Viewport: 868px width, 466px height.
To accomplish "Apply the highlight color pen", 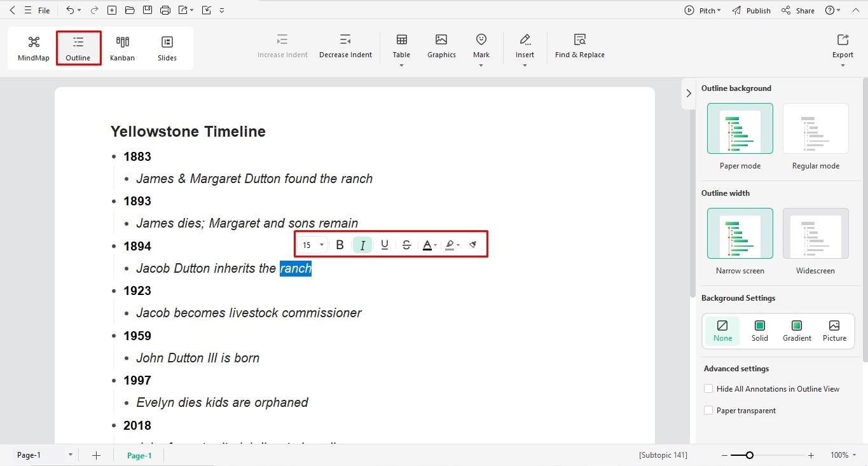I will click(x=450, y=245).
